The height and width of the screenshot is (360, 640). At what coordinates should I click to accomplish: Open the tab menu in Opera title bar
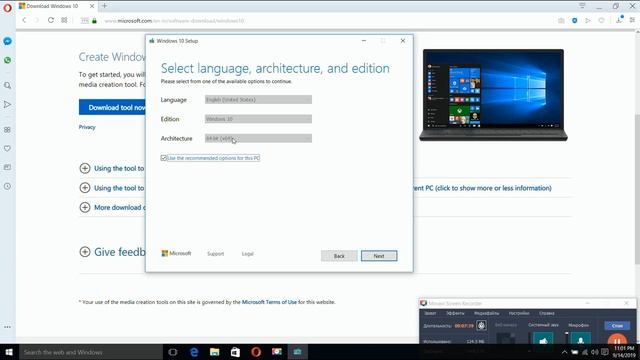point(582,6)
